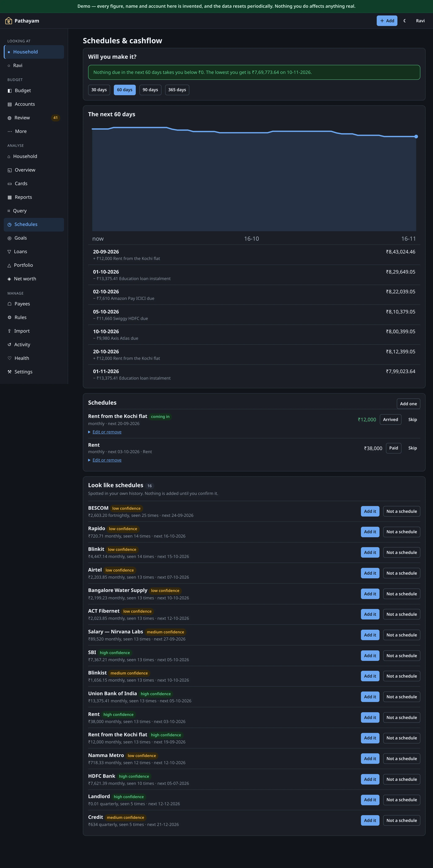The height and width of the screenshot is (868, 433).
Task: Click the Settings tools icon
Action: click(9, 372)
